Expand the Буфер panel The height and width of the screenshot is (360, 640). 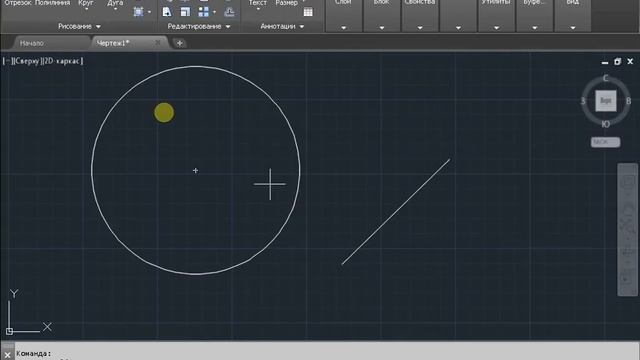535,28
